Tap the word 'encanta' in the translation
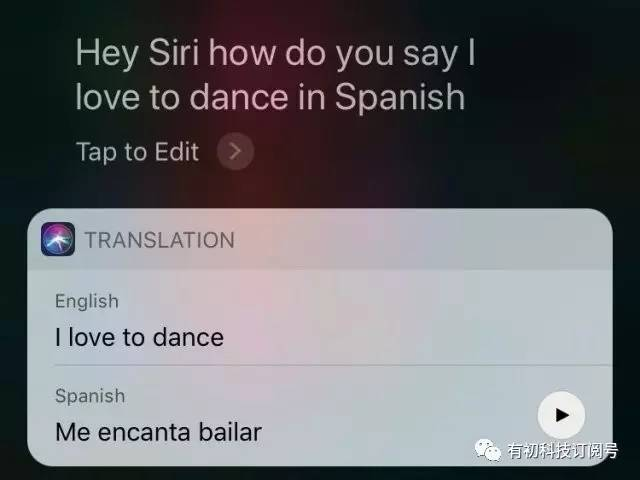Image resolution: width=640 pixels, height=480 pixels. (x=144, y=433)
